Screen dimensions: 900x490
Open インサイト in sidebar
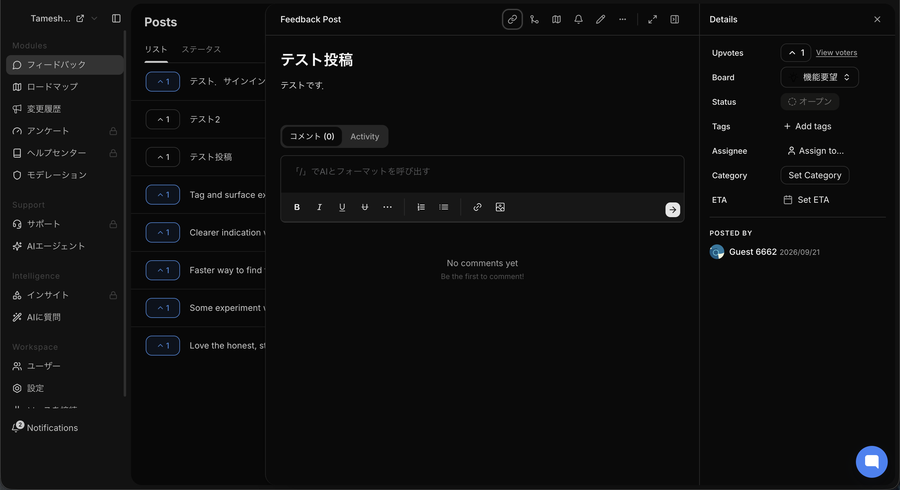[x=65, y=295]
